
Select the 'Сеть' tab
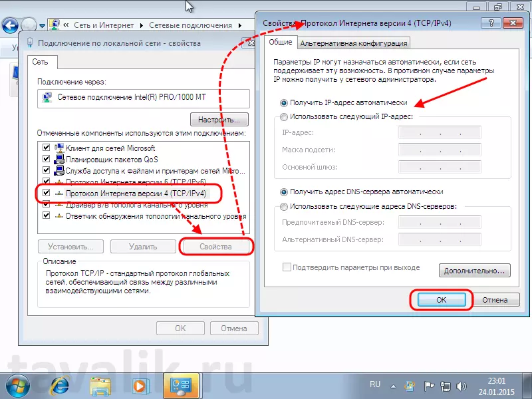point(41,62)
